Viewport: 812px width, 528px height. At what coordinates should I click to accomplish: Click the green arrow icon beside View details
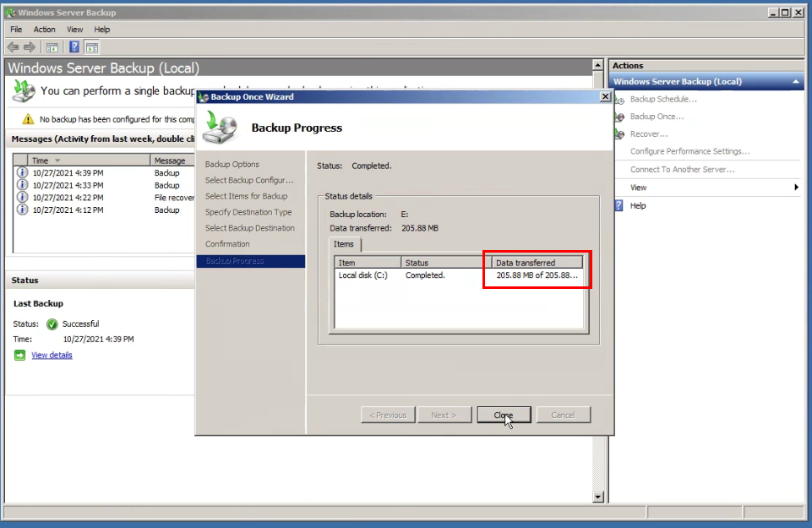[x=19, y=355]
